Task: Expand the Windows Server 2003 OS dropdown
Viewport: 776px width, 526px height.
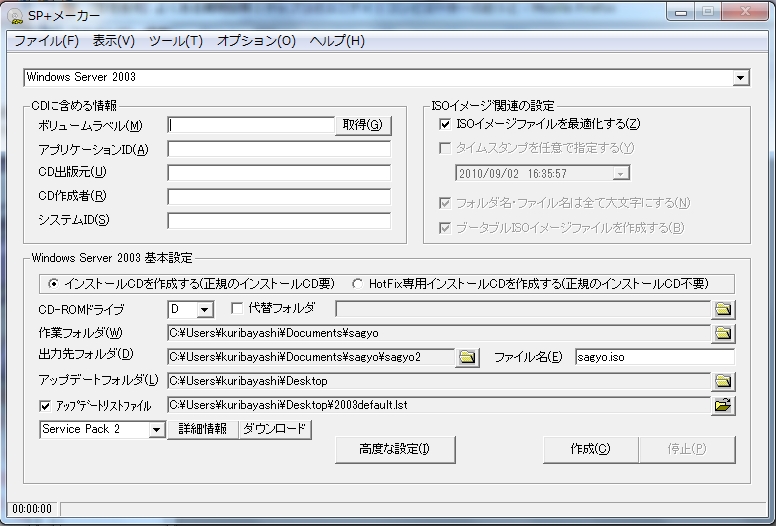Action: [x=740, y=78]
